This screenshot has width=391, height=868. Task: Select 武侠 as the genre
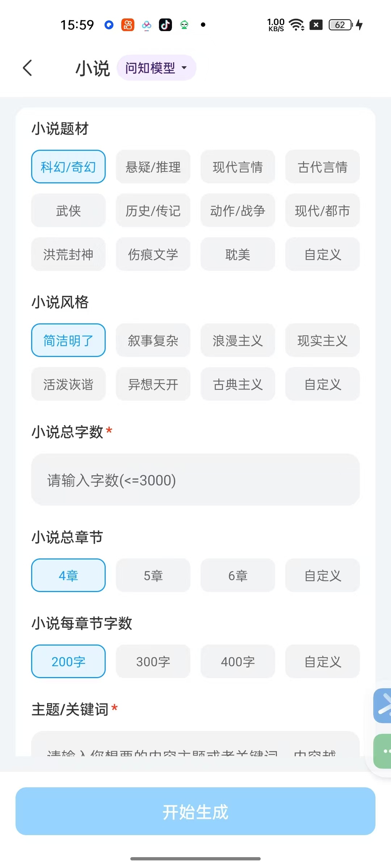click(68, 210)
